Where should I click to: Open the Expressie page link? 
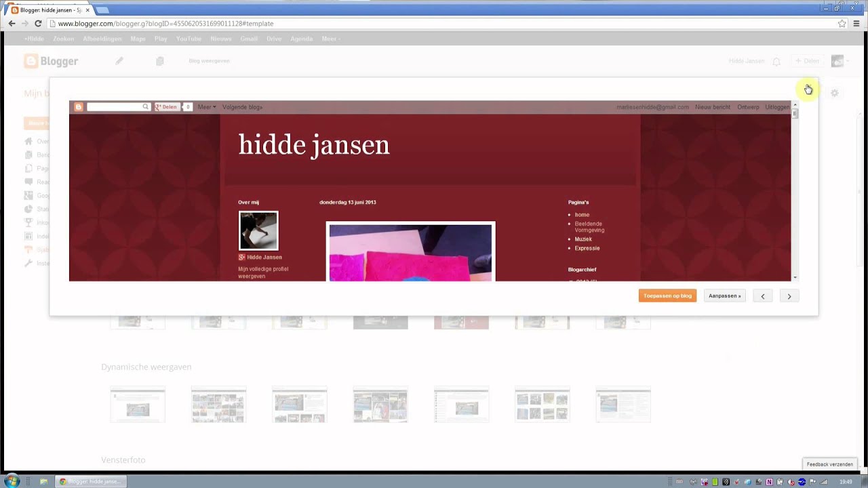(587, 248)
